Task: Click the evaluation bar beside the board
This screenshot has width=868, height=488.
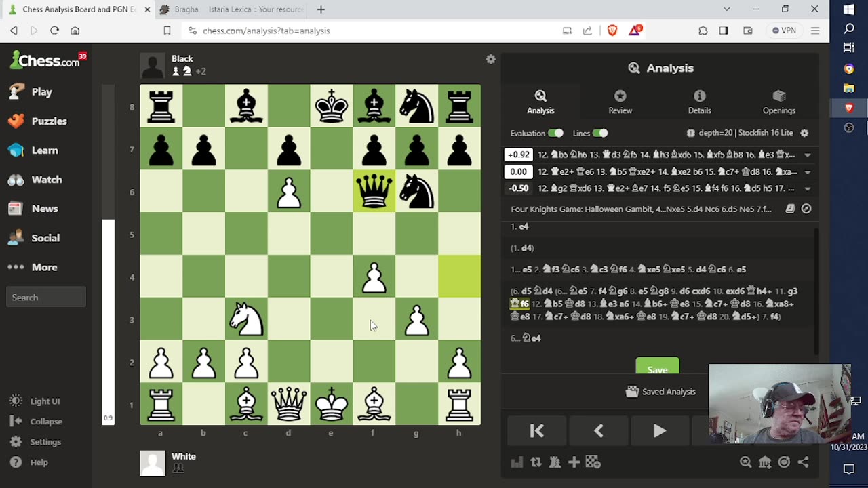Action: (108, 255)
